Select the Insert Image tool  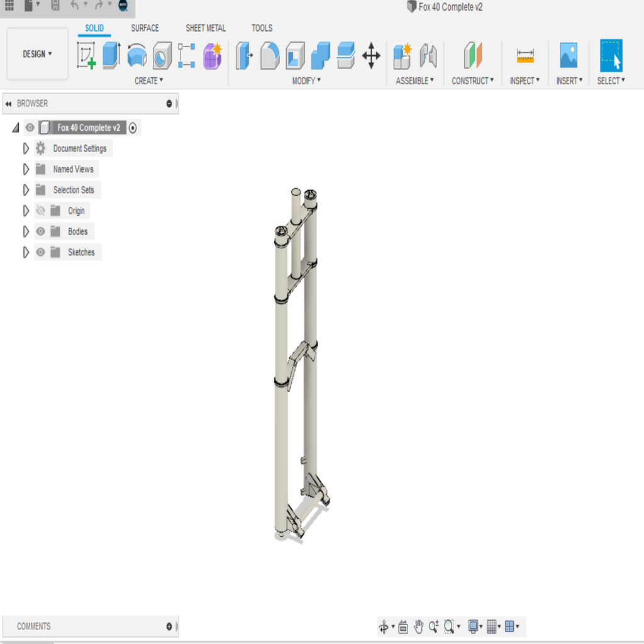[569, 55]
